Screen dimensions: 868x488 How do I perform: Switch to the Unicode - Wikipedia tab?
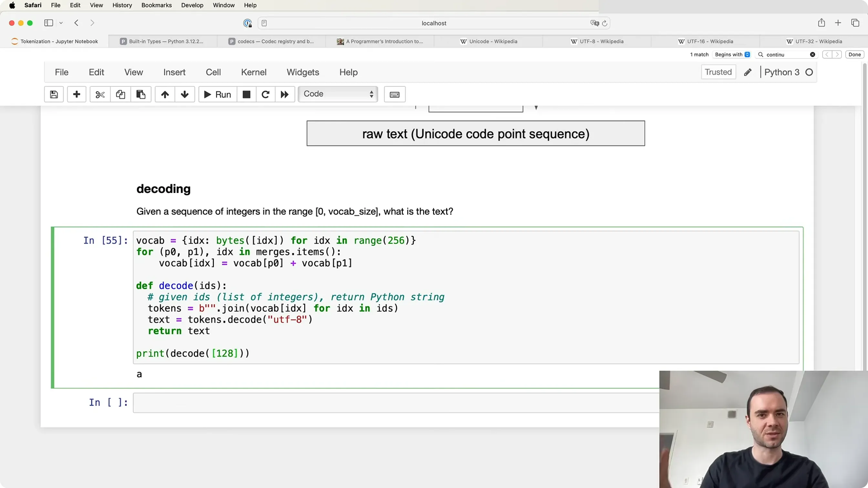489,41
